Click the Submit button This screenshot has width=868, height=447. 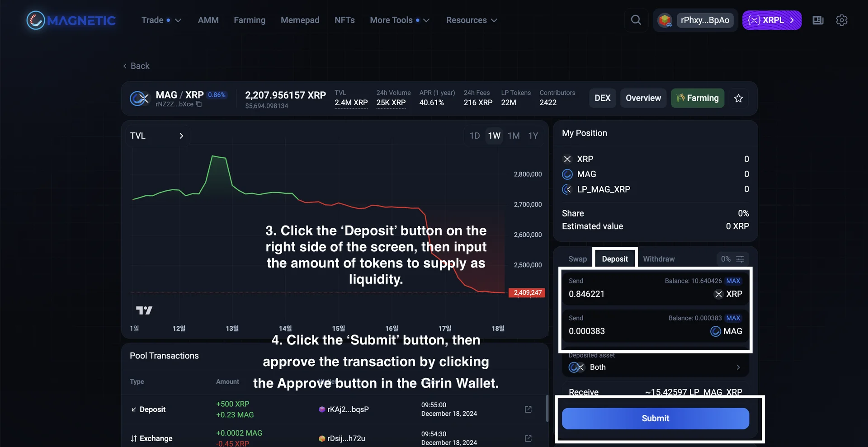pos(655,419)
